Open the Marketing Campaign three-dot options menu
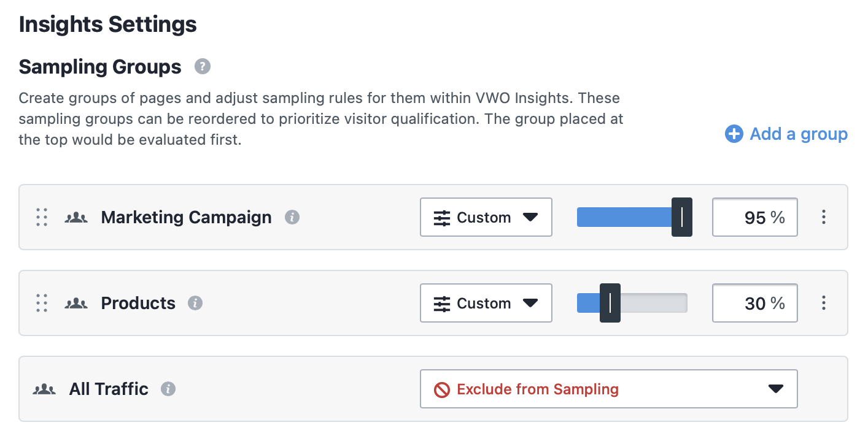 coord(824,217)
